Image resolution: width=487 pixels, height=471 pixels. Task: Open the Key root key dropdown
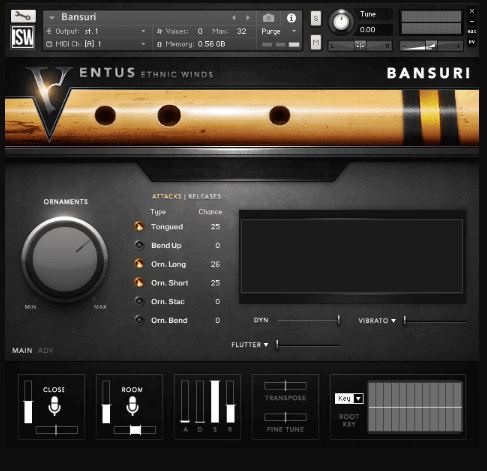pyautogui.click(x=349, y=398)
